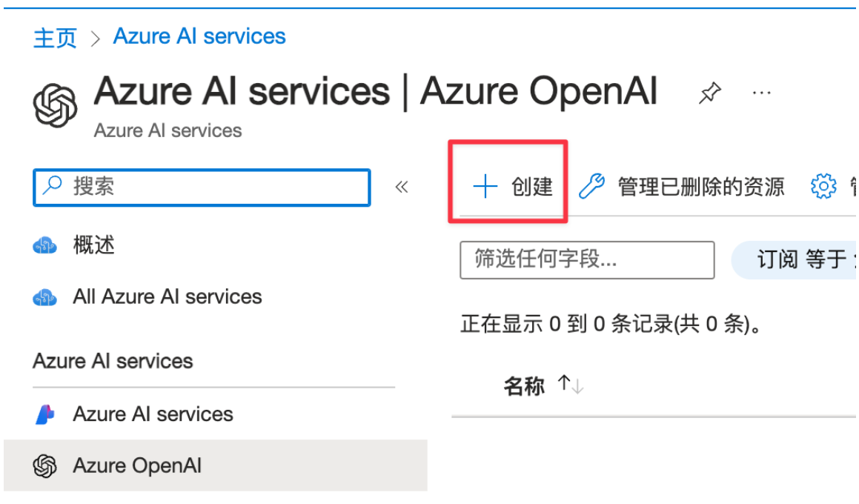Screen dimensions: 859x504
Task: Go to 主页 via breadcrumb link
Action: pyautogui.click(x=55, y=38)
